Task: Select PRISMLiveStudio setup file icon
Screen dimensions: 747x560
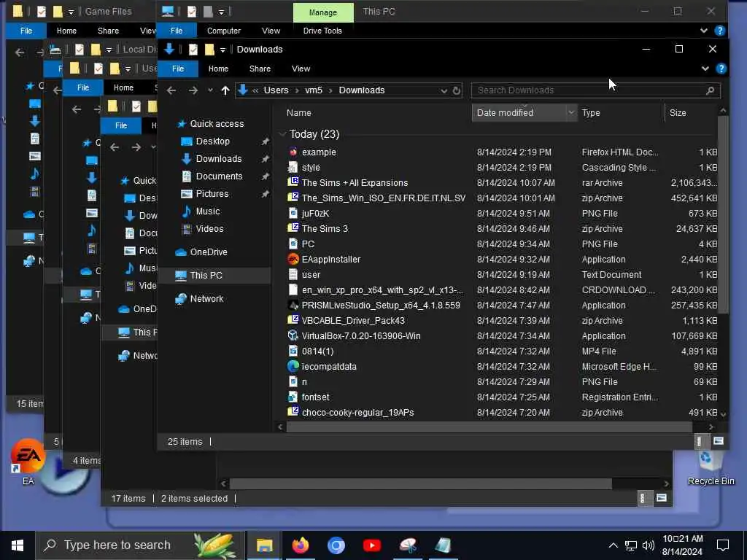Action: pyautogui.click(x=293, y=306)
